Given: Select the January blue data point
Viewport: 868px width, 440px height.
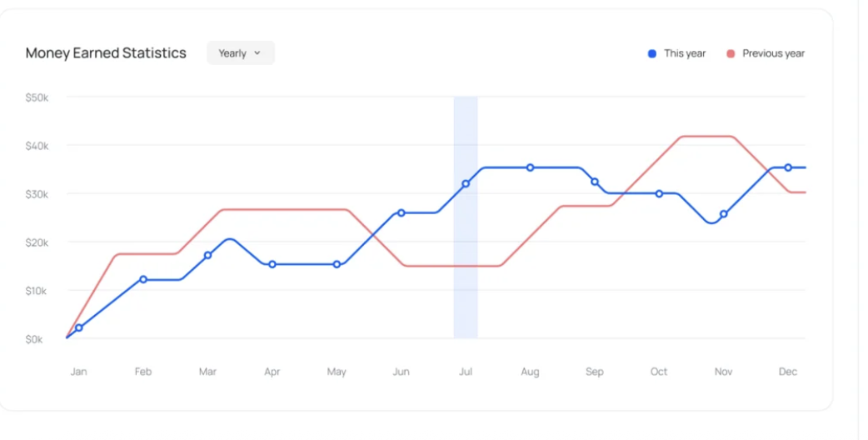Looking at the screenshot, I should click(79, 327).
